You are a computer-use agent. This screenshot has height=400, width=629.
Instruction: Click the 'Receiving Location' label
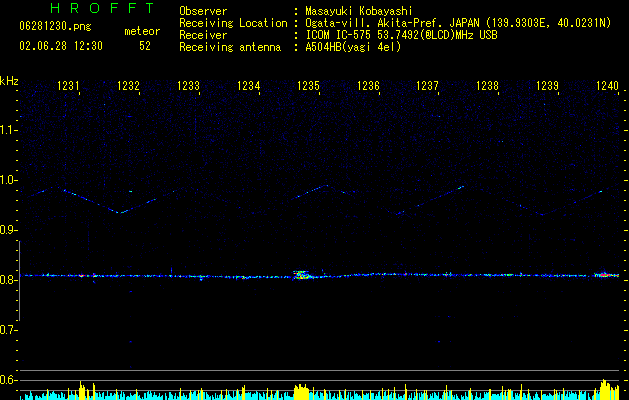coord(233,23)
